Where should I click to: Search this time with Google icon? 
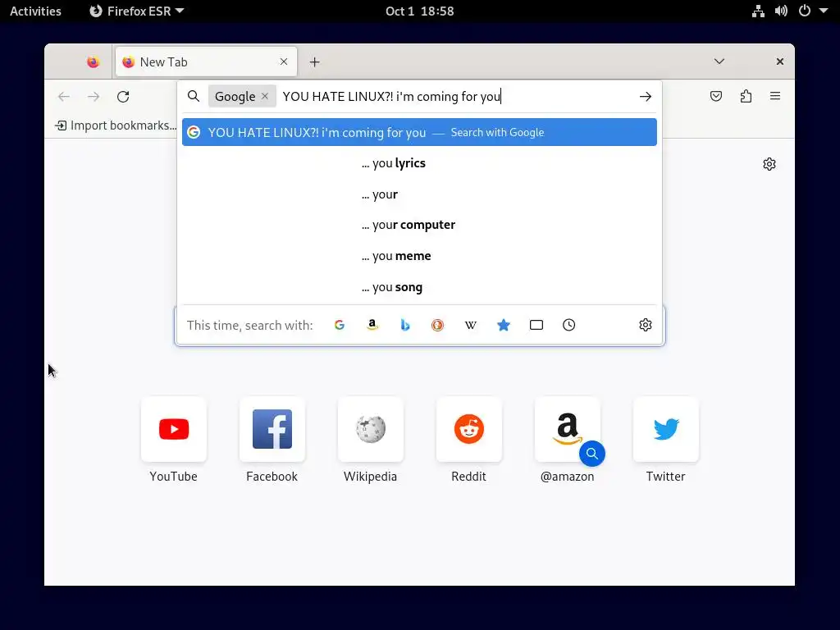coord(339,325)
